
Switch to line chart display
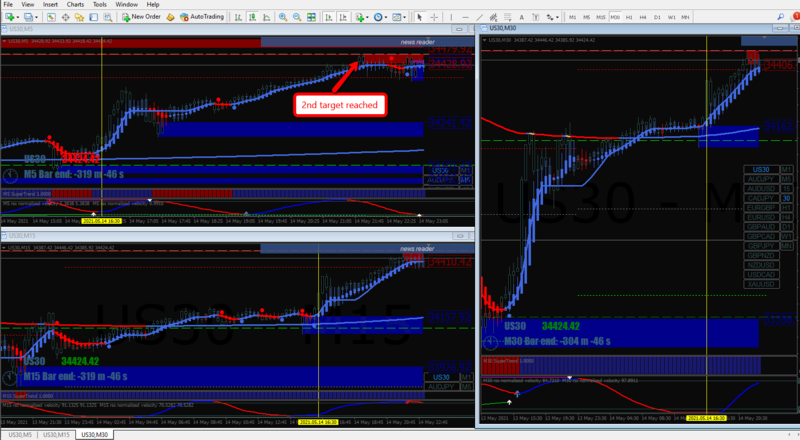coord(266,17)
